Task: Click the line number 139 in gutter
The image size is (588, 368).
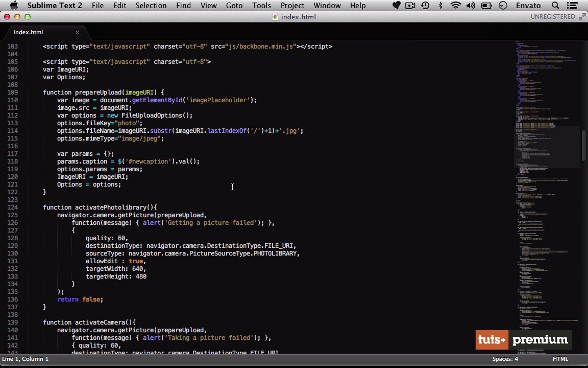Action: coord(12,322)
